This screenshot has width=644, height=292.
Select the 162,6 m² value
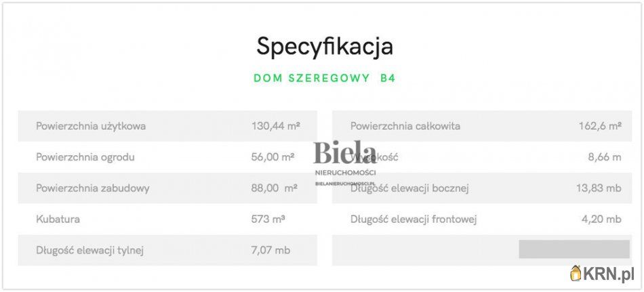(x=598, y=126)
